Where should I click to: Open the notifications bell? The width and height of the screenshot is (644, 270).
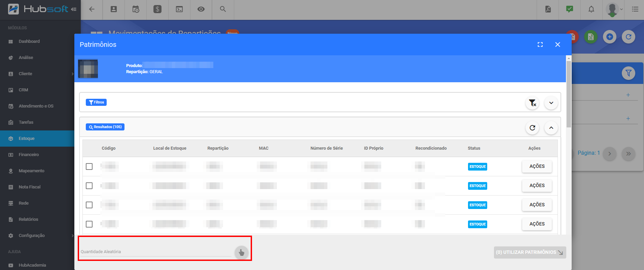[591, 9]
